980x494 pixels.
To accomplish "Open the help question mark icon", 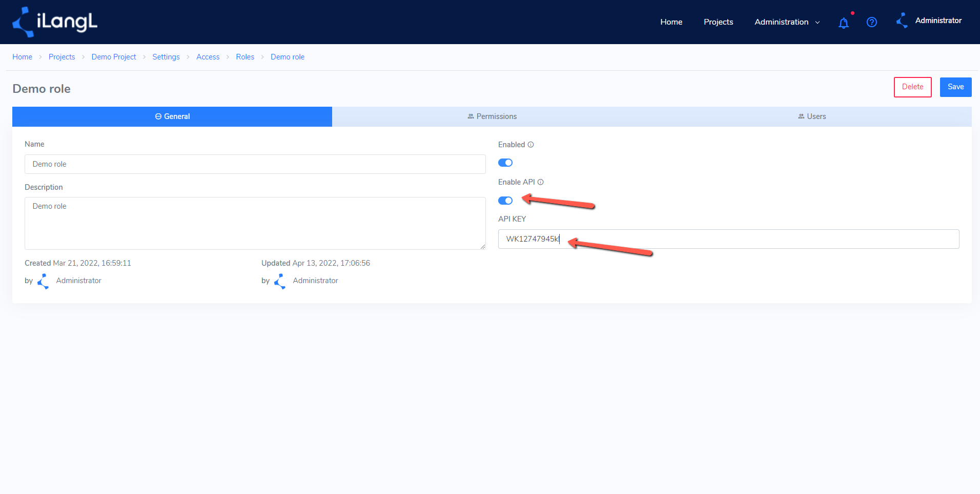I will click(x=872, y=22).
